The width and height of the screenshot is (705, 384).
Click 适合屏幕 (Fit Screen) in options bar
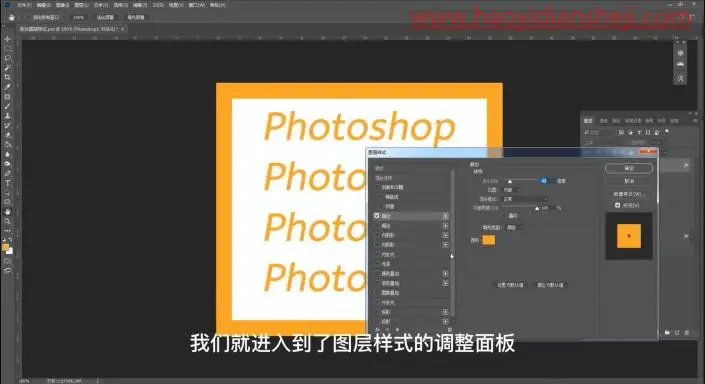pyautogui.click(x=105, y=18)
